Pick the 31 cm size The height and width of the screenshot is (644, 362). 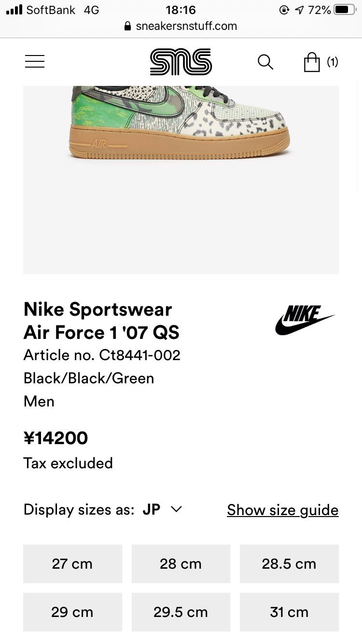289,612
